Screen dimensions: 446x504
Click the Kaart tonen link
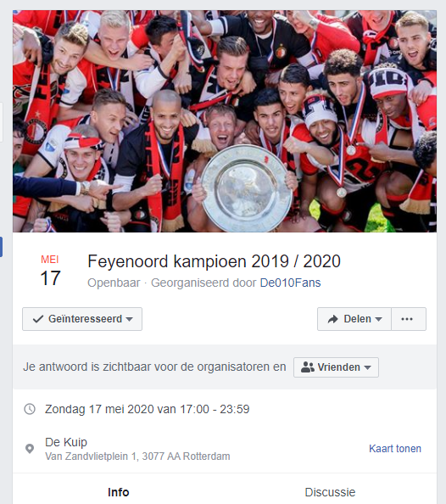[395, 448]
